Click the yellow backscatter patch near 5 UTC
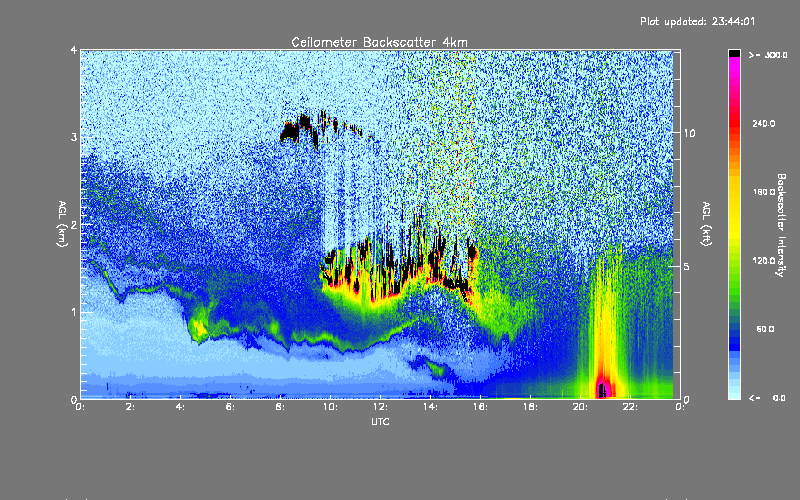Screen dimensions: 800x500 tap(199, 329)
